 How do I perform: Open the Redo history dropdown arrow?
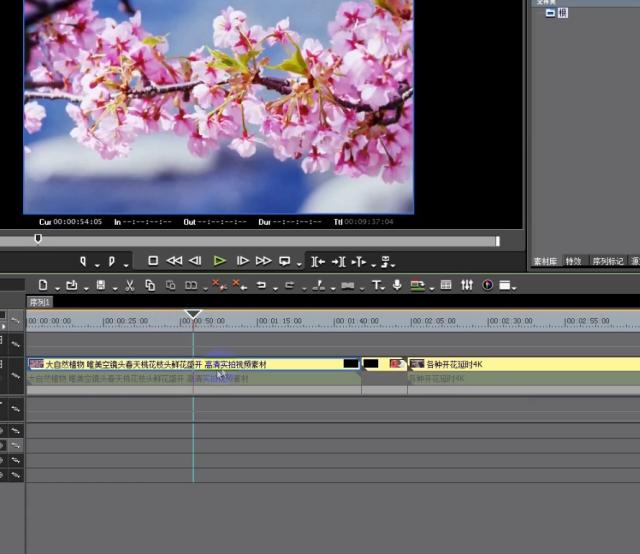coord(304,289)
